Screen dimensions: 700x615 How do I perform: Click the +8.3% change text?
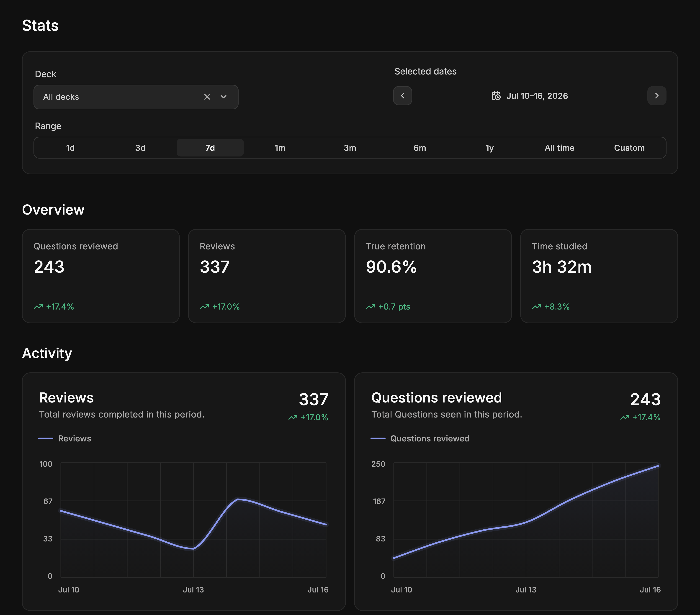tap(557, 306)
